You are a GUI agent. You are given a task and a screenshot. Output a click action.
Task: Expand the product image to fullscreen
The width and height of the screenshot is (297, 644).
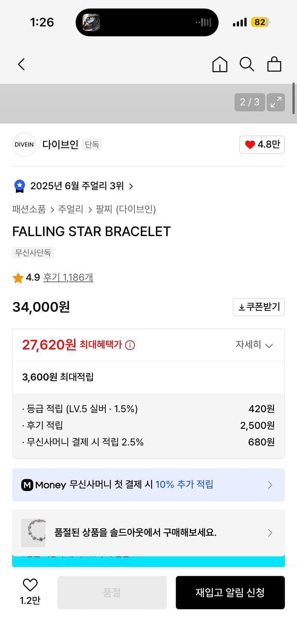276,102
